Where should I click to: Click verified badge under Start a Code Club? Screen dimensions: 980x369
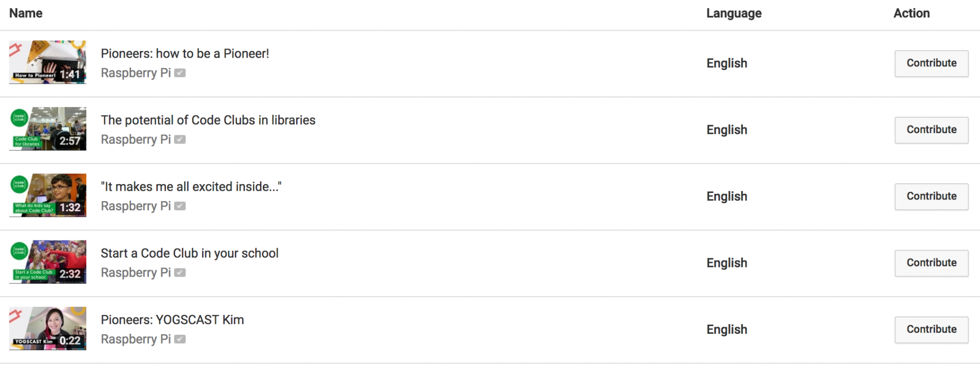coord(180,273)
